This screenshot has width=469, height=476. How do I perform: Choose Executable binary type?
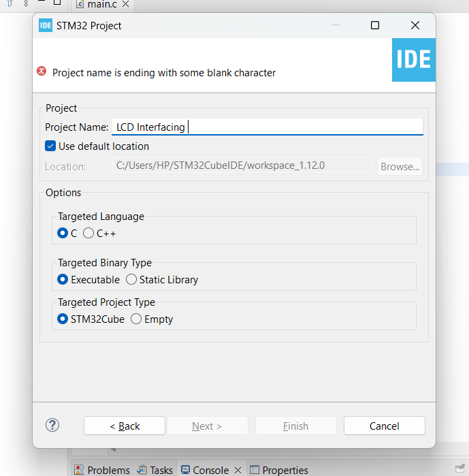coord(63,279)
